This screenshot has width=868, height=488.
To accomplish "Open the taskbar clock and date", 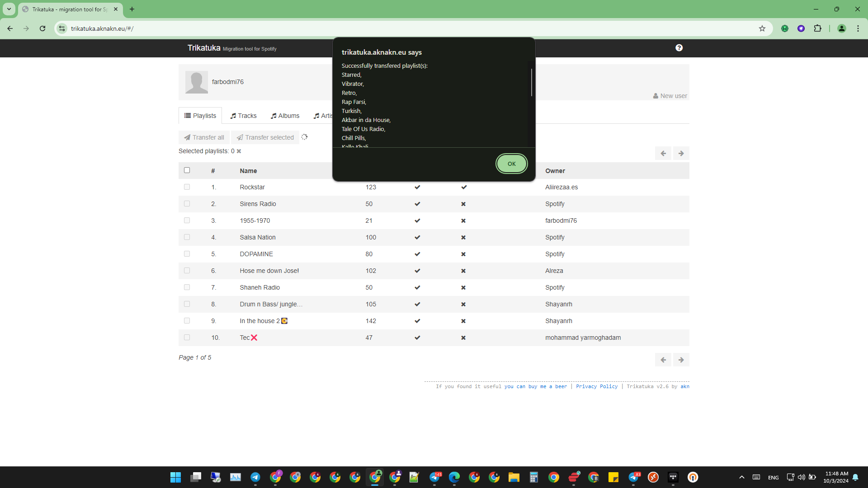I will tap(836, 477).
